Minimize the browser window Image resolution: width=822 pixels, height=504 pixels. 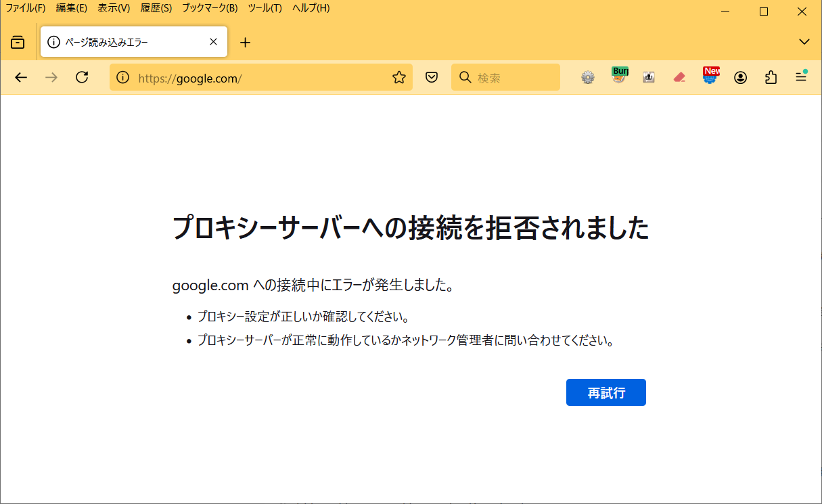(x=725, y=12)
